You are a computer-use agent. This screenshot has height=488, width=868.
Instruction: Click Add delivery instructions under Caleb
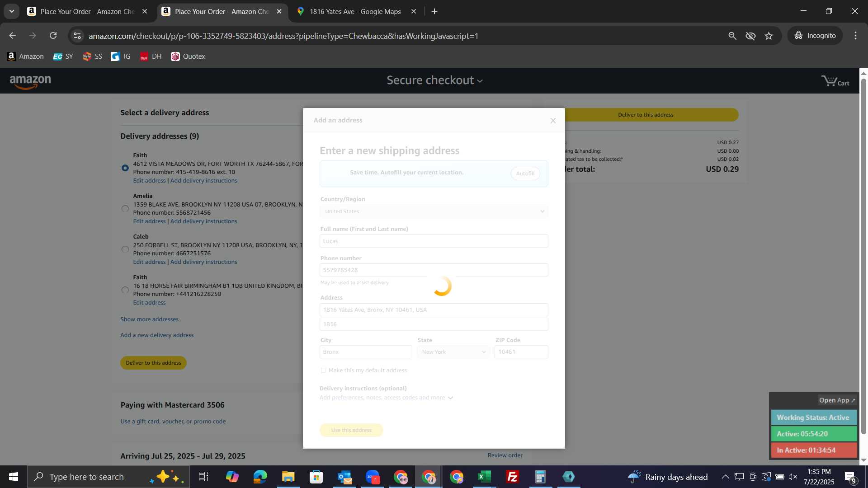click(203, 262)
